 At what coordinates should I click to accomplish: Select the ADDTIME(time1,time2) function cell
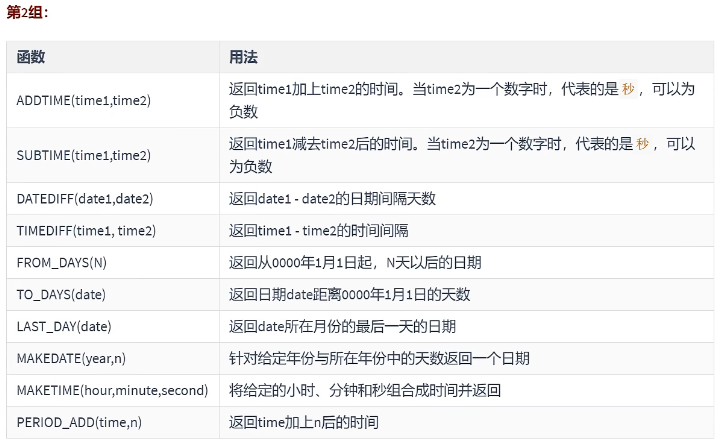point(84,100)
